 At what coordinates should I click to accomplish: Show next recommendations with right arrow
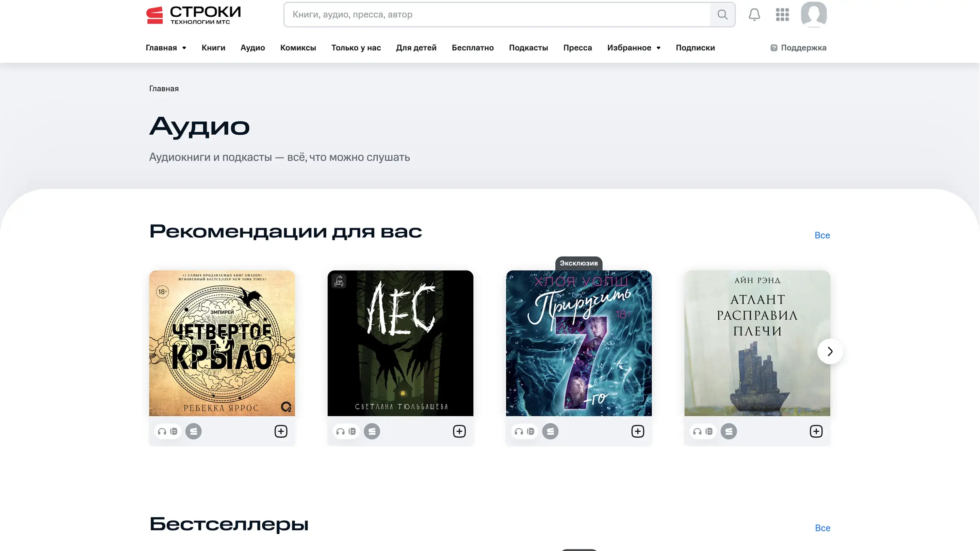830,351
